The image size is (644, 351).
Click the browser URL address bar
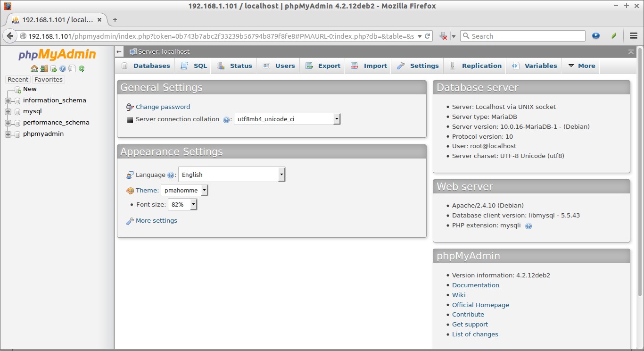point(221,36)
